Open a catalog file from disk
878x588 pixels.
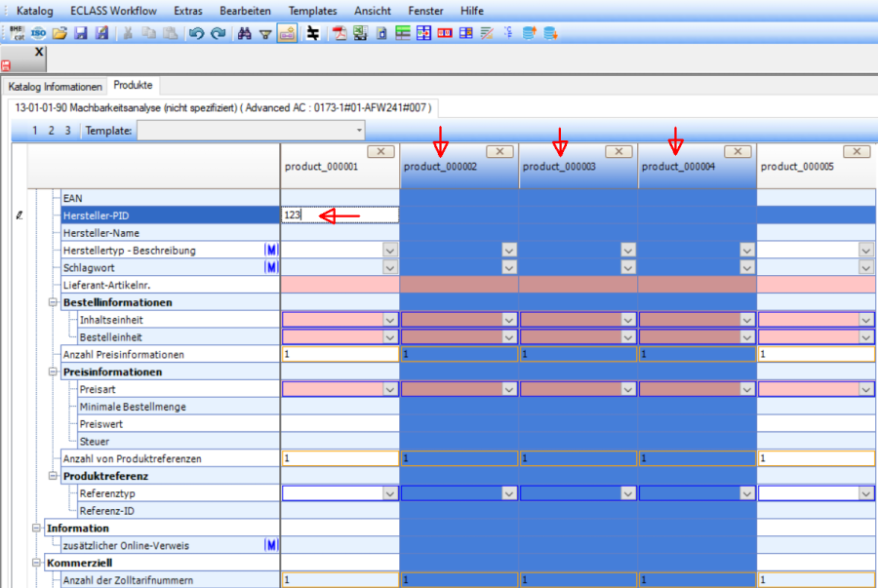click(59, 32)
